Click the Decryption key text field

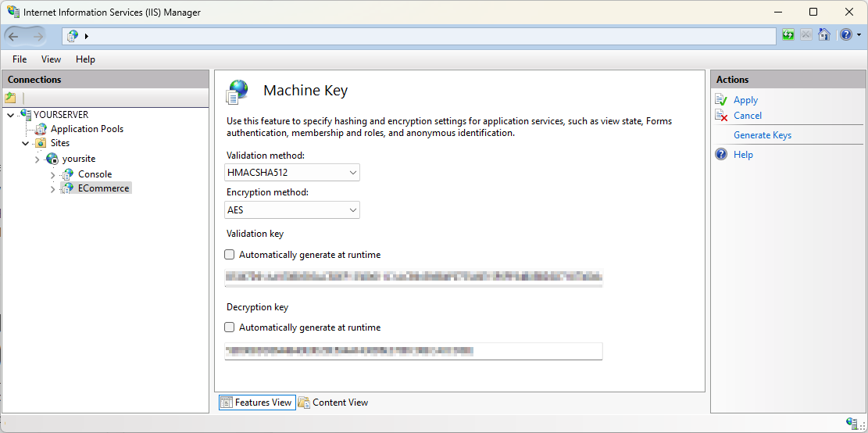pyautogui.click(x=413, y=351)
